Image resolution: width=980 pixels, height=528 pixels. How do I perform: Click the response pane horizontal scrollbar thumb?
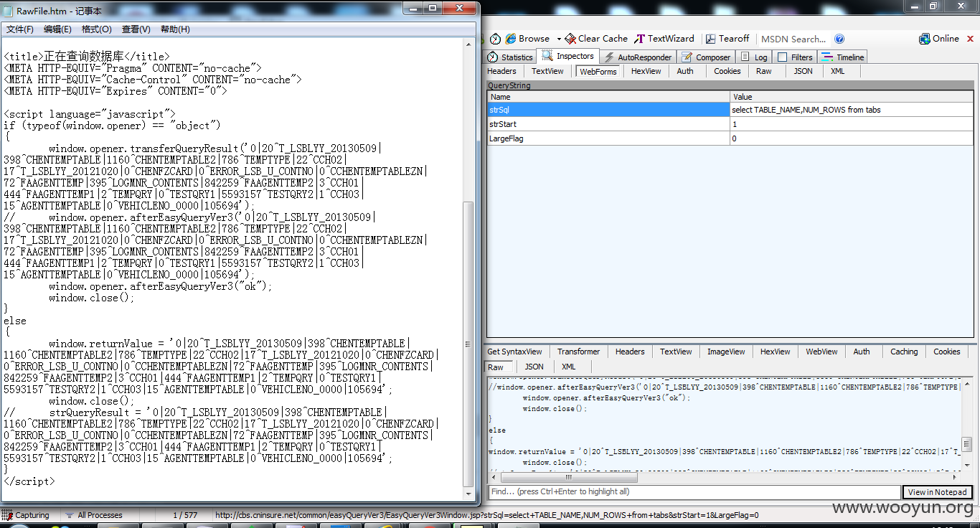568,477
